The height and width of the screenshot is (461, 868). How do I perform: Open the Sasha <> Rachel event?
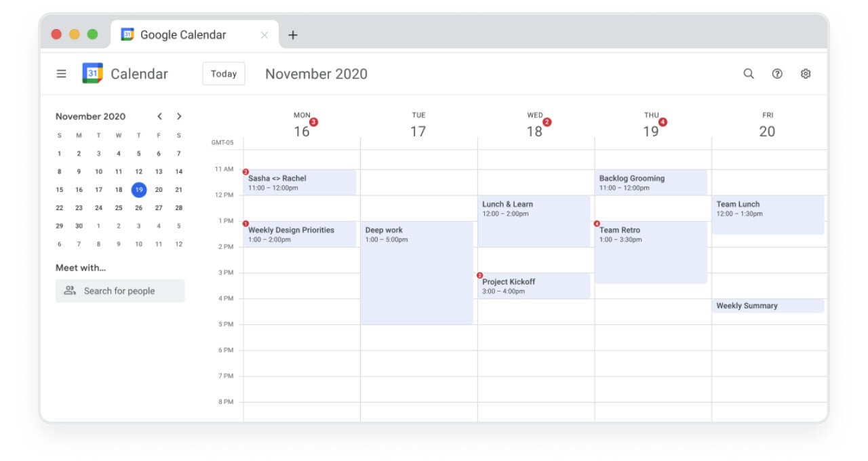click(x=300, y=182)
